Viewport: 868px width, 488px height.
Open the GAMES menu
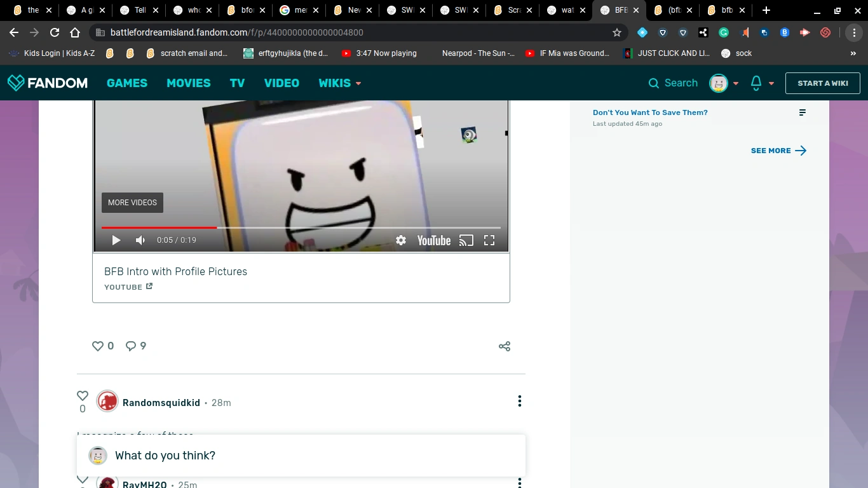(127, 83)
